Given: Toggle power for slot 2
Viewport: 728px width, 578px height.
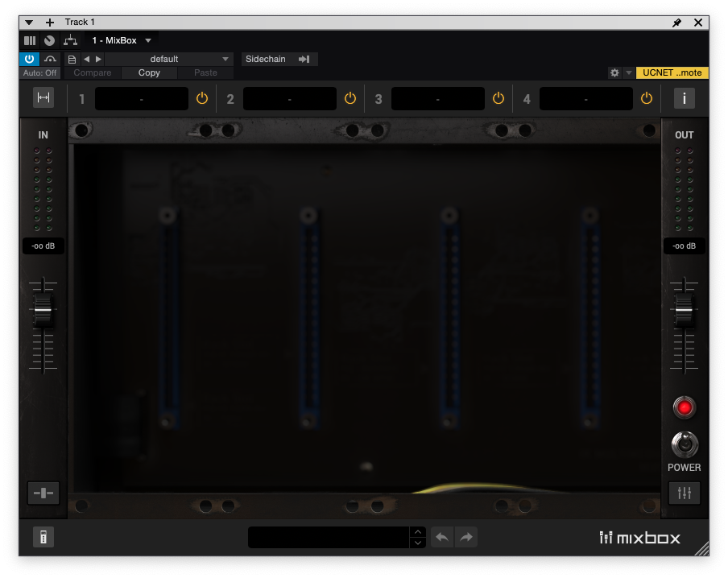Looking at the screenshot, I should click(x=350, y=98).
